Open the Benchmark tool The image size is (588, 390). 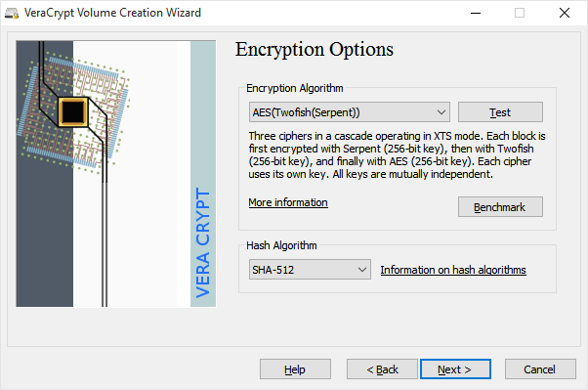tap(500, 207)
